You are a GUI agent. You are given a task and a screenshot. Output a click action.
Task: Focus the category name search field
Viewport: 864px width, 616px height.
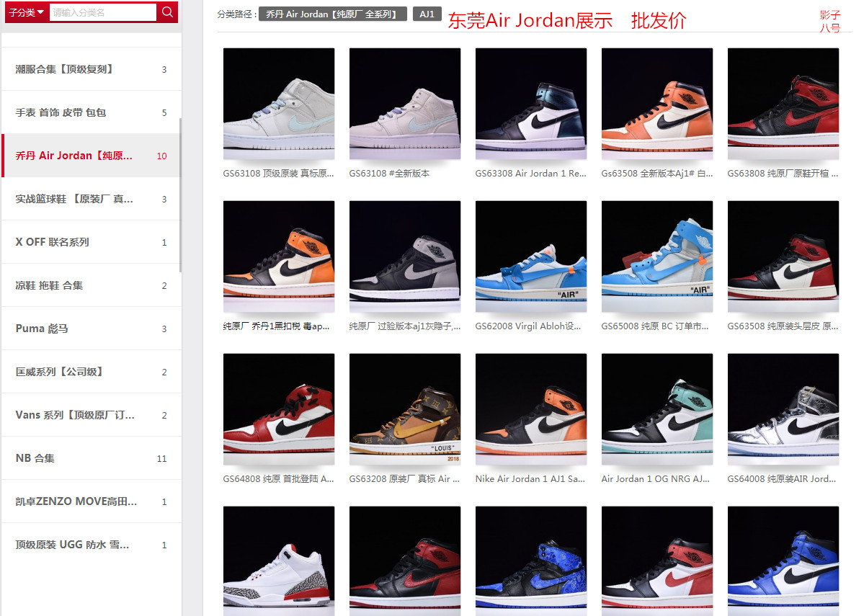coord(103,12)
